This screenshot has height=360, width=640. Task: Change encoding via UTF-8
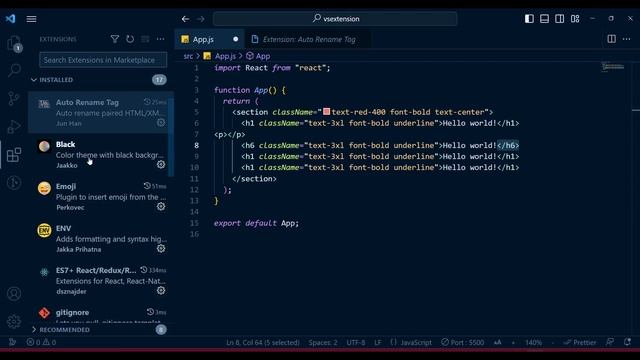point(356,342)
